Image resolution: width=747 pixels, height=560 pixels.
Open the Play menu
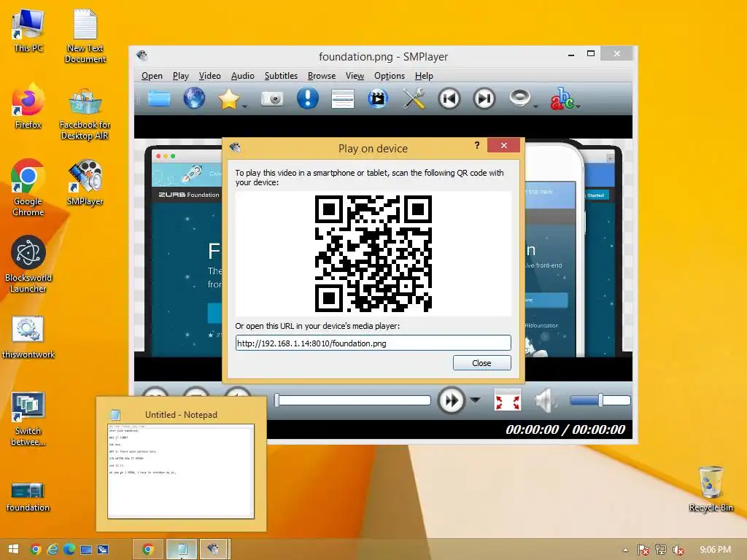181,76
